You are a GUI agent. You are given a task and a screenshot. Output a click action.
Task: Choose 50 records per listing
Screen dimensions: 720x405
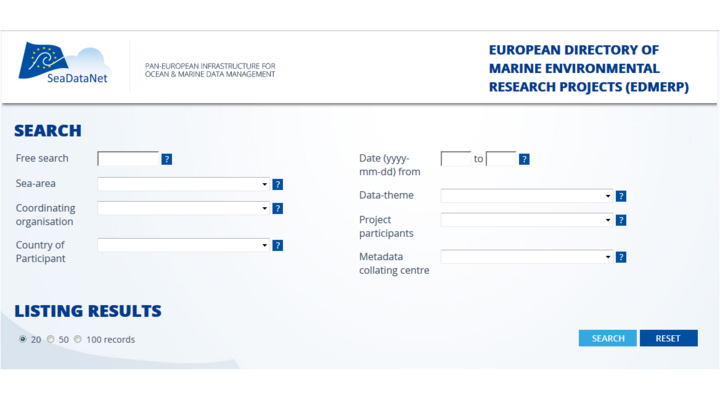pos(51,339)
